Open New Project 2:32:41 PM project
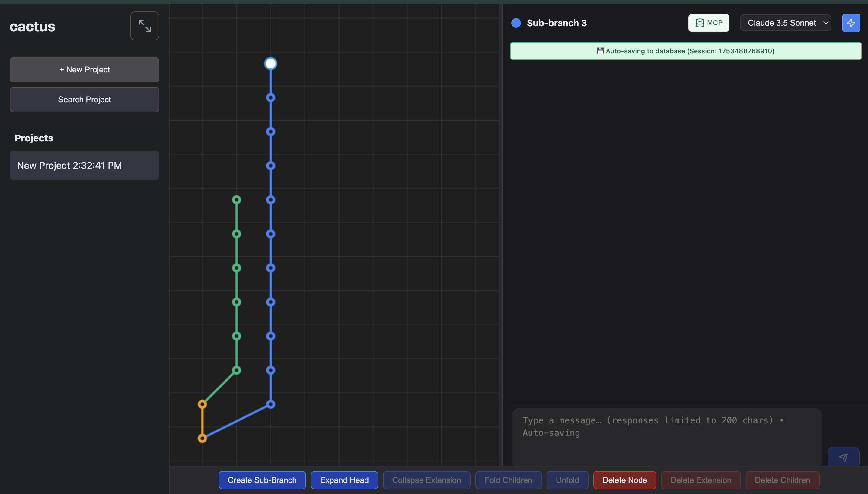868x494 pixels. (84, 165)
